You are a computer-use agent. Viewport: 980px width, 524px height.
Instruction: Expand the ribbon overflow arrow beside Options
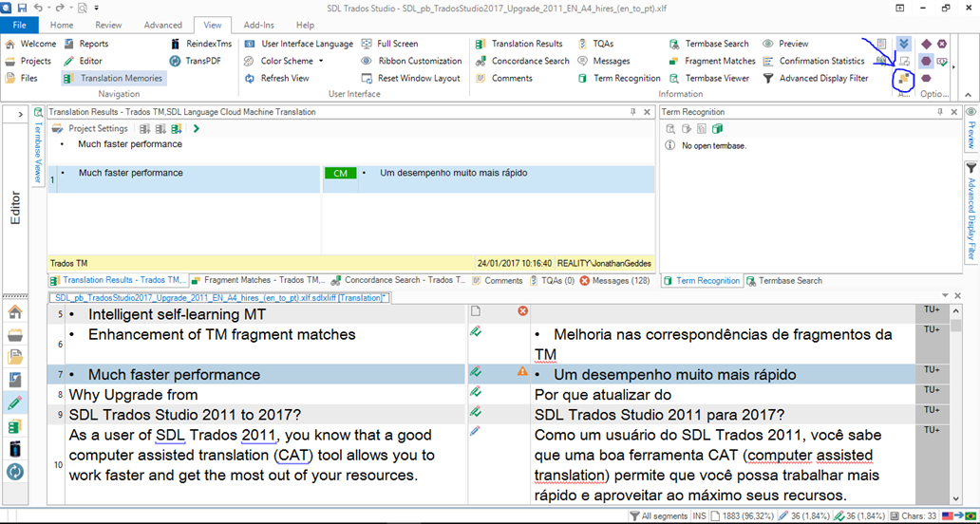(953, 67)
